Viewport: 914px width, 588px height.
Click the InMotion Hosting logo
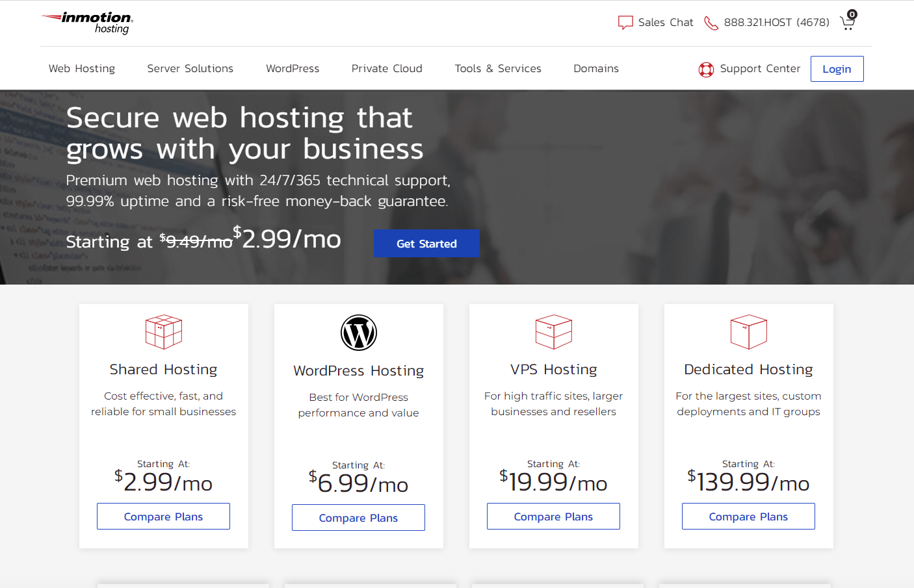tap(87, 23)
